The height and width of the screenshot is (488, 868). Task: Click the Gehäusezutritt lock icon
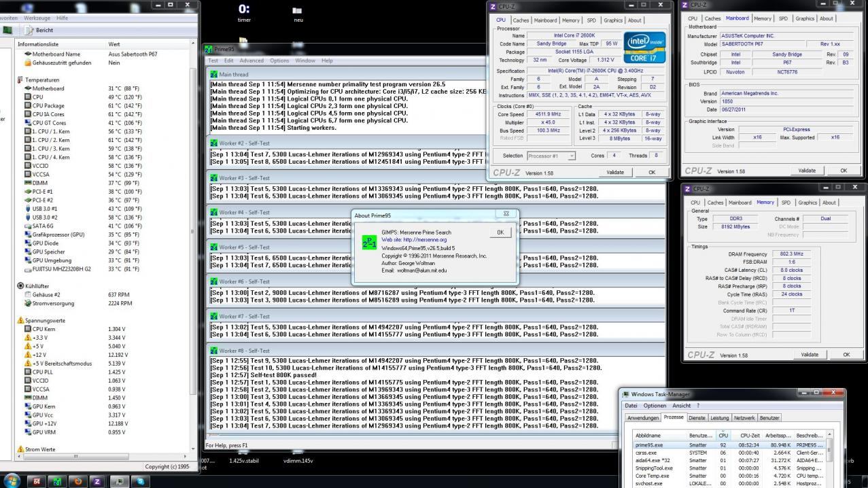click(x=27, y=63)
